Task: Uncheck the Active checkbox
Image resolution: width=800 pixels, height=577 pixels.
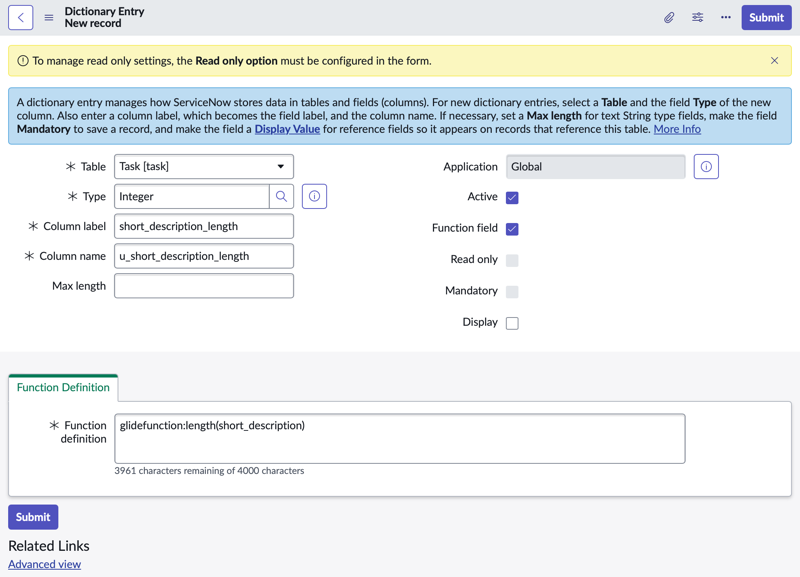Action: [x=512, y=197]
